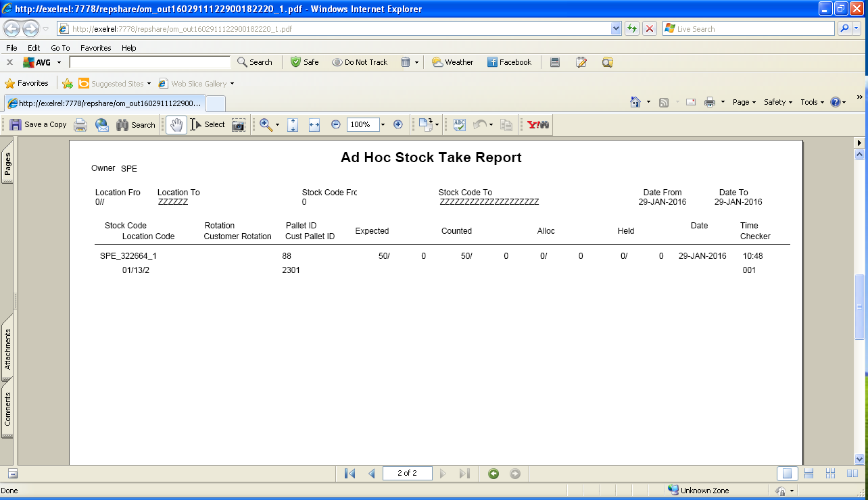Open the Go To menu
This screenshot has width=868, height=500.
point(60,48)
